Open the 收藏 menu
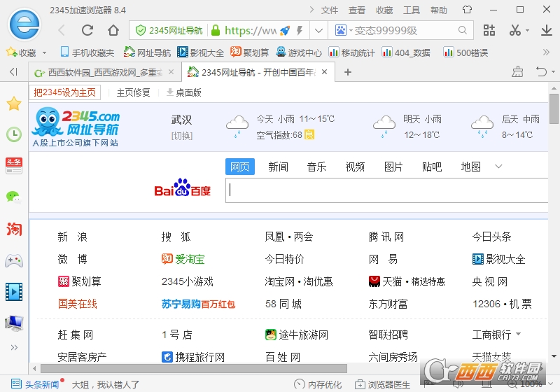The height and width of the screenshot is (392, 560). pyautogui.click(x=384, y=10)
